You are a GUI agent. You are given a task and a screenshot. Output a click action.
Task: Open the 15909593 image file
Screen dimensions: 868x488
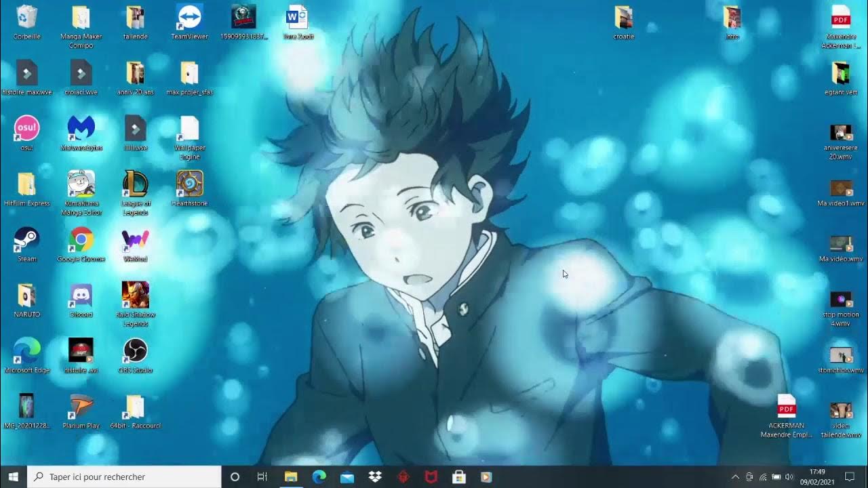[x=243, y=22]
